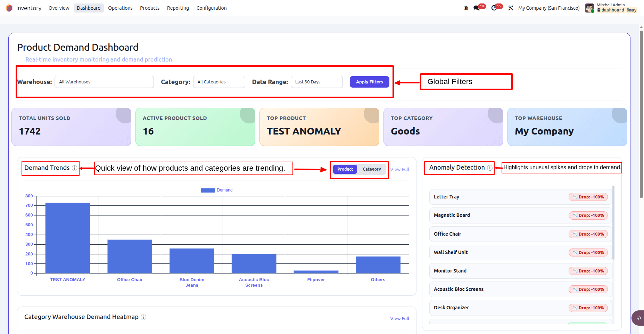Click the Demand Trends info icon

click(x=74, y=168)
